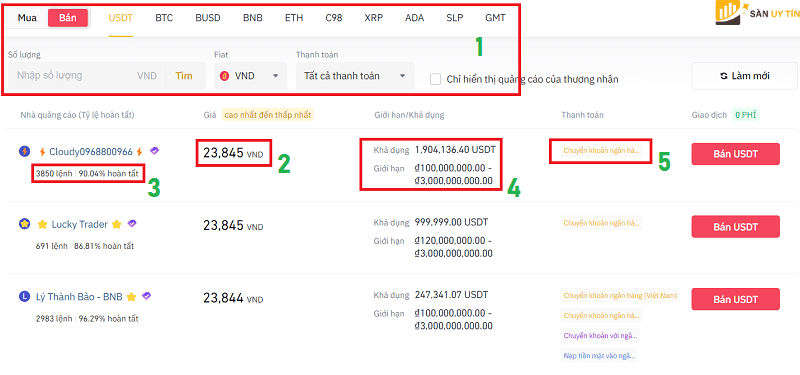800x375 pixels.
Task: Select the BNB tab
Action: pyautogui.click(x=253, y=18)
